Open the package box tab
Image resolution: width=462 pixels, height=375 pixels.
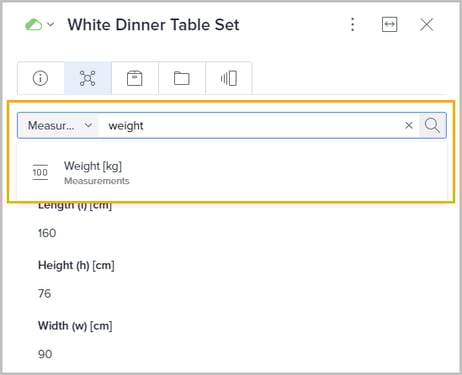(x=135, y=78)
